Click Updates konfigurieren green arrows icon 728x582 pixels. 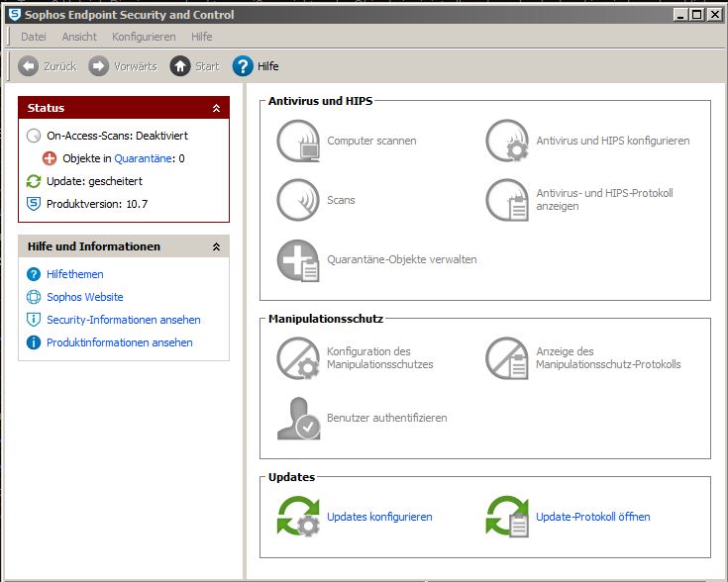tap(298, 517)
